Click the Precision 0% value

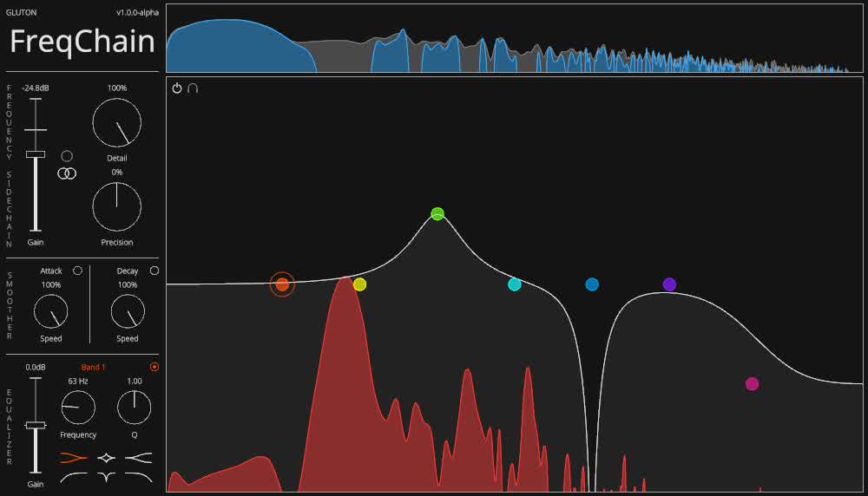point(117,172)
